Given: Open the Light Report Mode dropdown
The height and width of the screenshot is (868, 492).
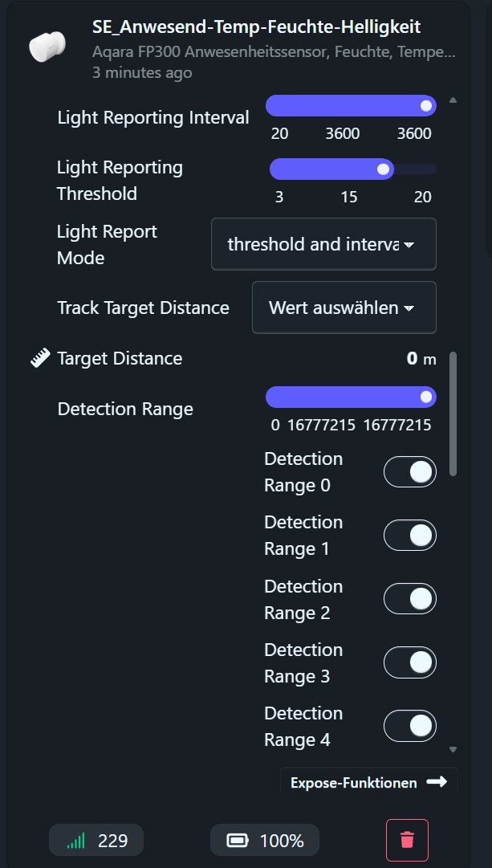Looking at the screenshot, I should coord(323,244).
